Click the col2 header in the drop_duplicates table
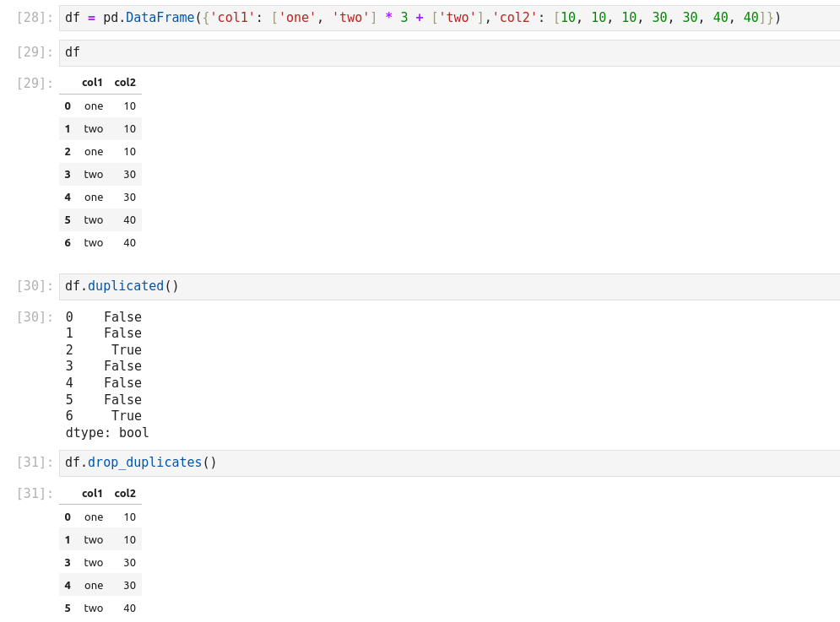 pyautogui.click(x=125, y=494)
